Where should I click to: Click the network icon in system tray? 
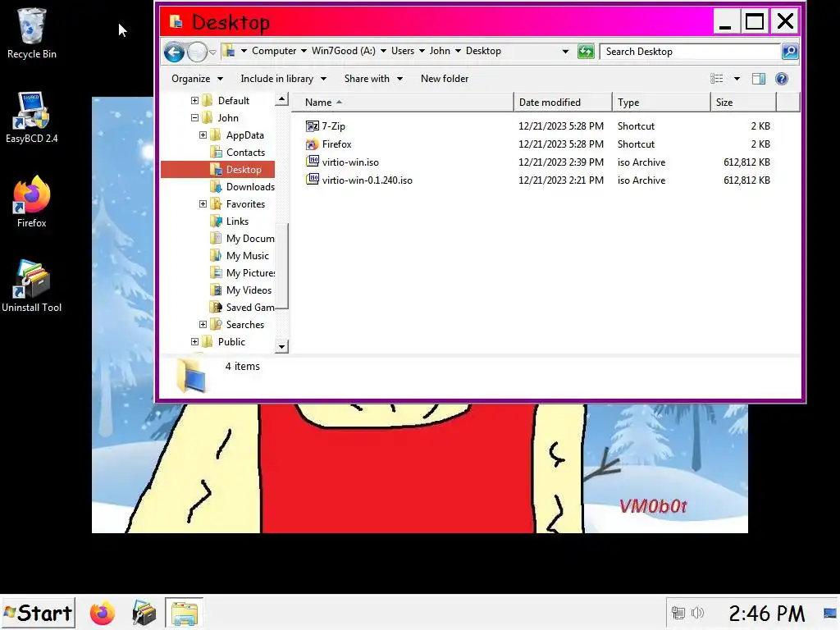pyautogui.click(x=678, y=613)
